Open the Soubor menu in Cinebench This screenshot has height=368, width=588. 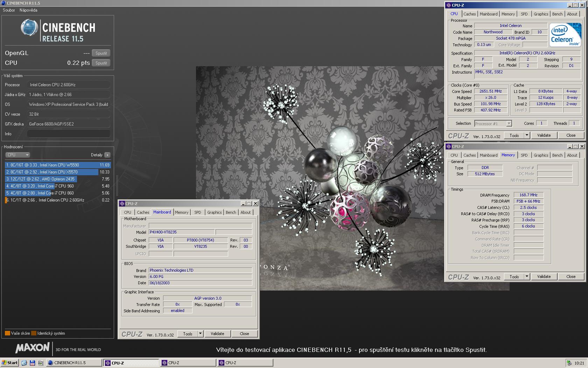click(x=9, y=10)
